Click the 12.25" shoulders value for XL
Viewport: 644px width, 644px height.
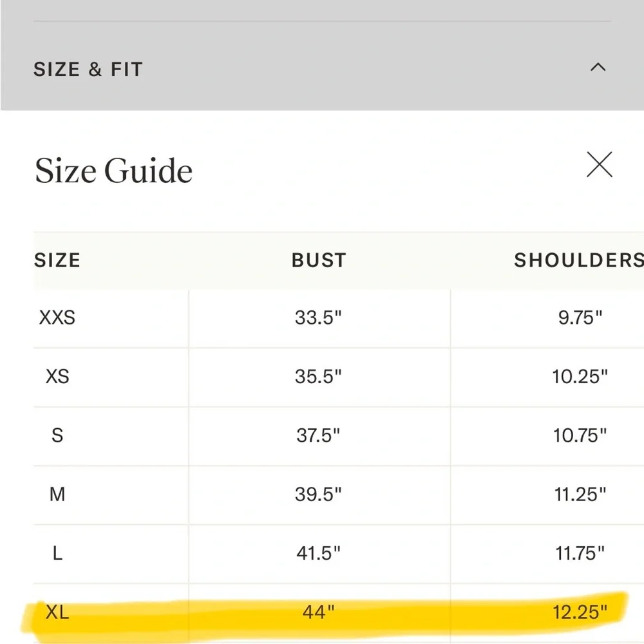580,612
